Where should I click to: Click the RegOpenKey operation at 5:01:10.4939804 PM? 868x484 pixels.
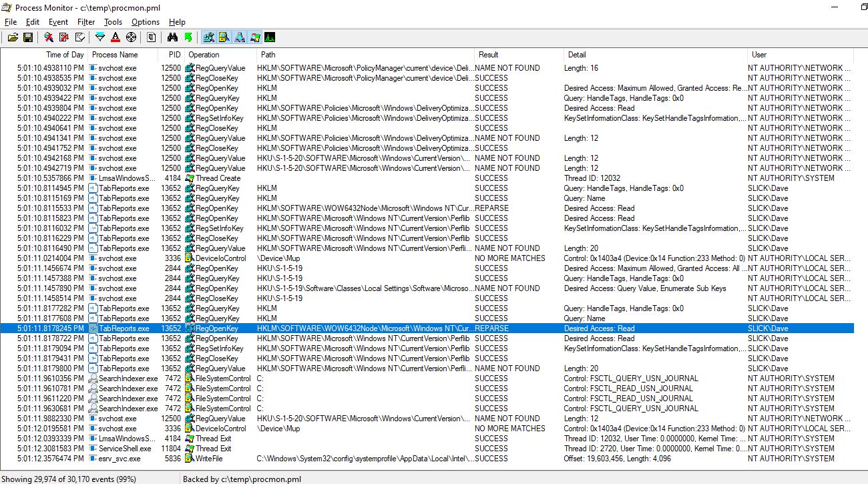pos(217,108)
